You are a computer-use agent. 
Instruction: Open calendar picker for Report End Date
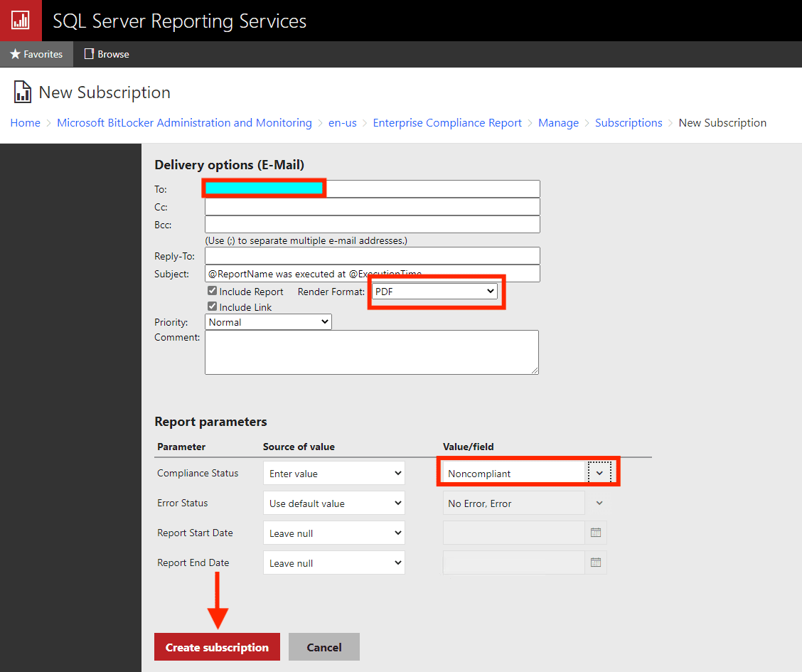(596, 562)
